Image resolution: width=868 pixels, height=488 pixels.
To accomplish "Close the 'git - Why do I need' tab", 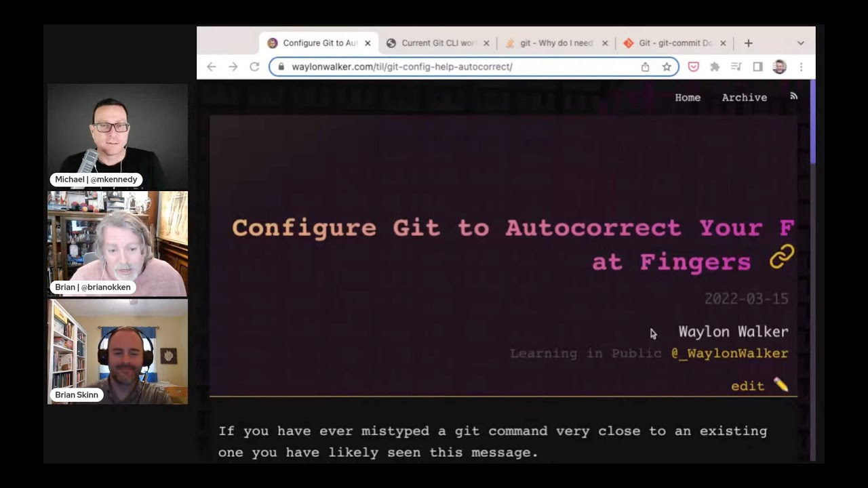I will pyautogui.click(x=605, y=43).
